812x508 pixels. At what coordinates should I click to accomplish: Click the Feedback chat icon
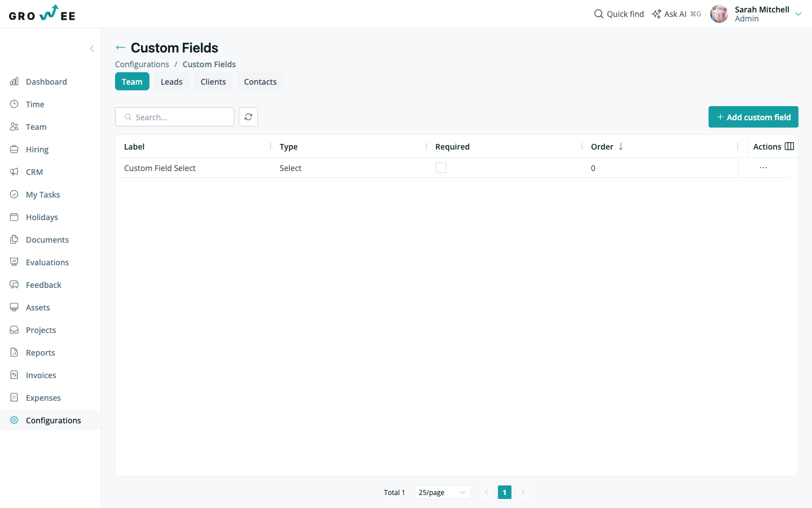coord(14,284)
